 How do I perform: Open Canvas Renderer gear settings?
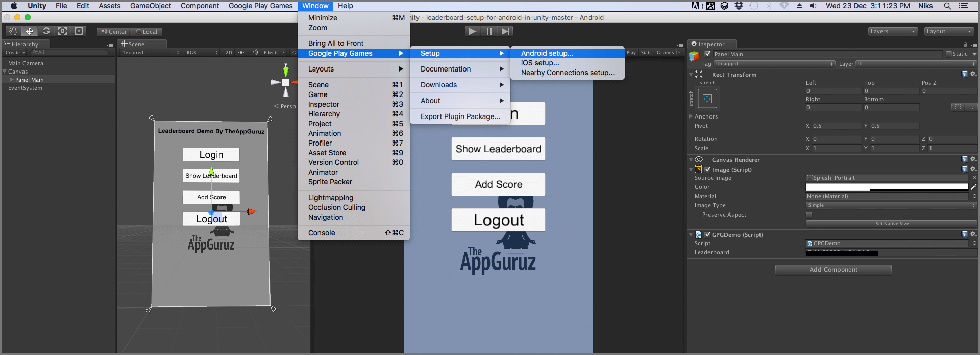[973, 159]
